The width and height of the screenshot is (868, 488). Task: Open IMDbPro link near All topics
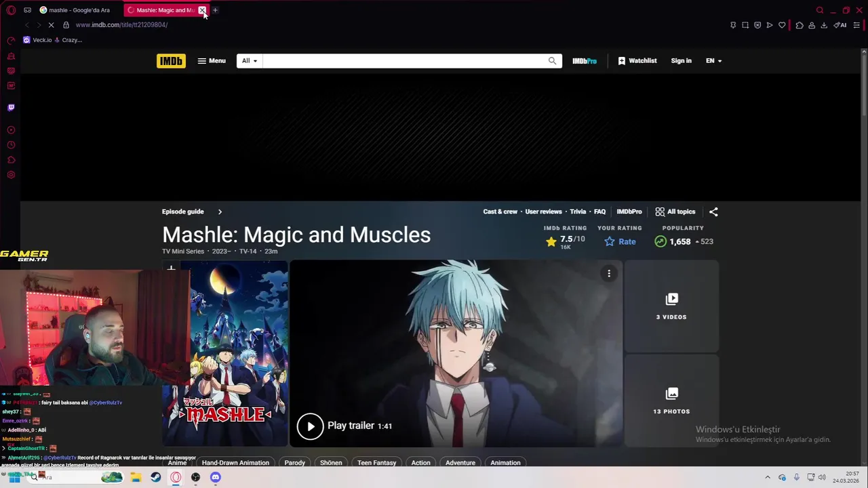(x=629, y=211)
